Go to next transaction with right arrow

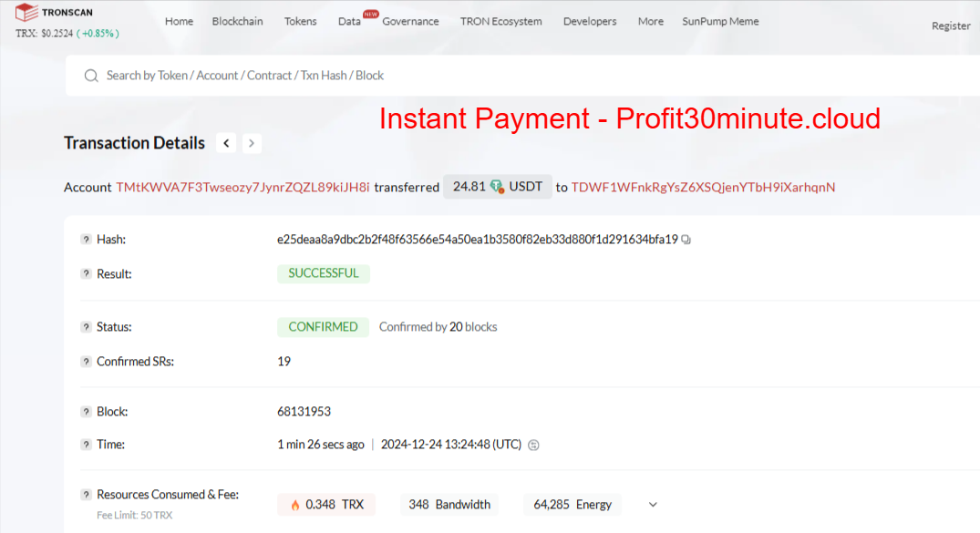coord(252,143)
